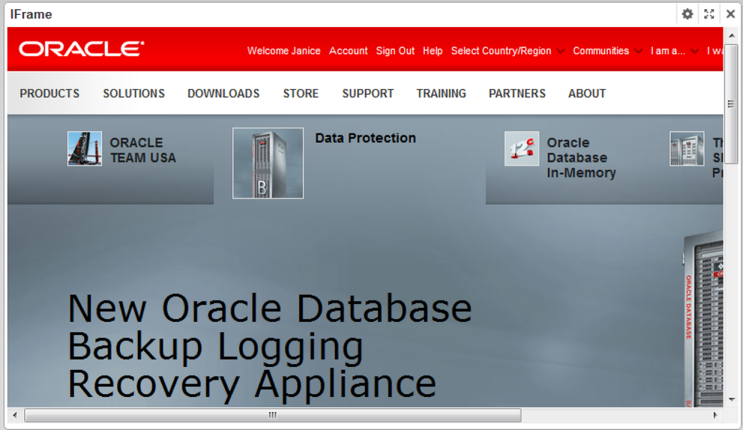Click the Welcome Janice link
This screenshot has height=430, width=743.
click(x=283, y=51)
